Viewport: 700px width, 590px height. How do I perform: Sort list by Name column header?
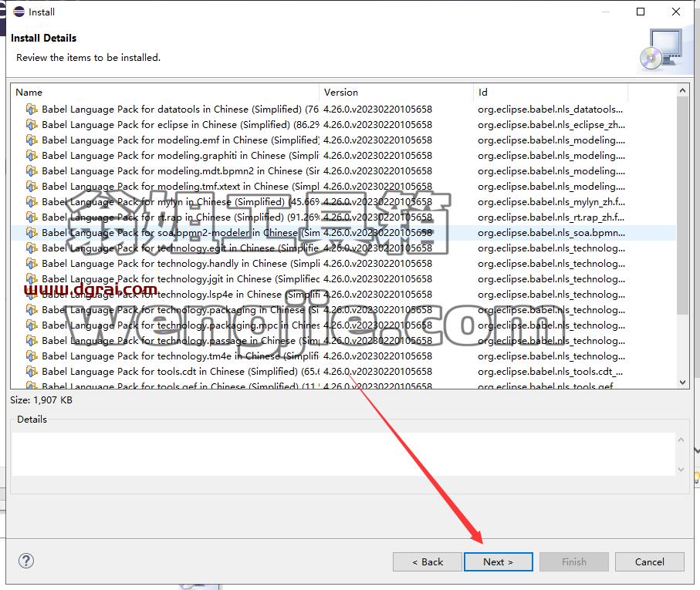29,93
